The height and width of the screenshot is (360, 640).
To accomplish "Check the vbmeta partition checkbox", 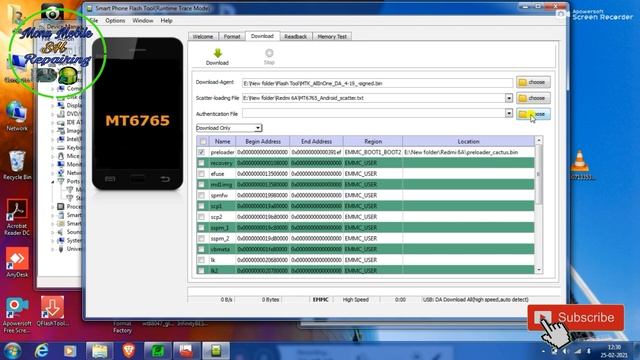I will pyautogui.click(x=201, y=249).
